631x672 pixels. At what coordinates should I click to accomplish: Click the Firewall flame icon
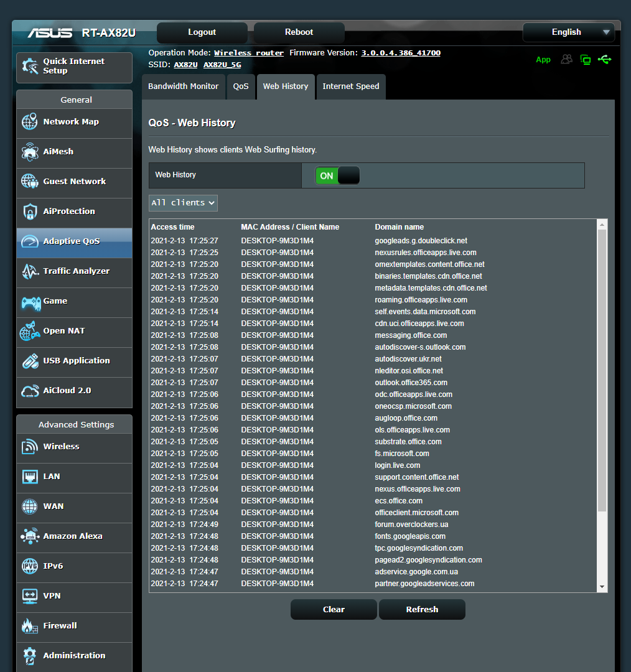pos(30,626)
